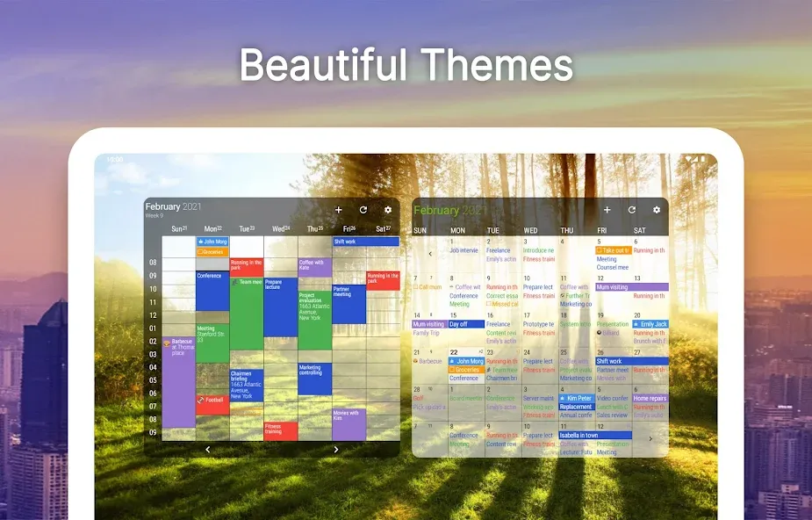The width and height of the screenshot is (812, 520).
Task: Check Groceries task on the 22nd
Action: pos(466,370)
